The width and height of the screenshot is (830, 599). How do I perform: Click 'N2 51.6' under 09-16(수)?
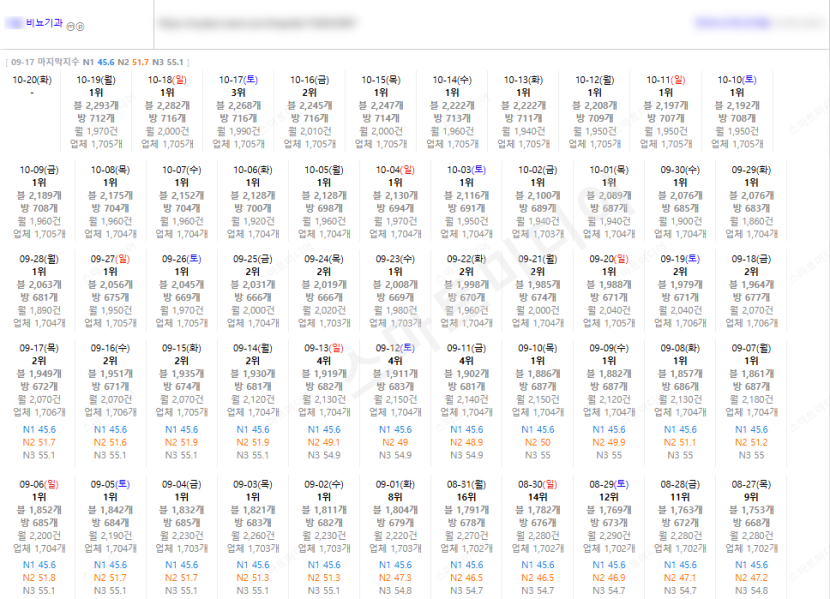tap(110, 442)
